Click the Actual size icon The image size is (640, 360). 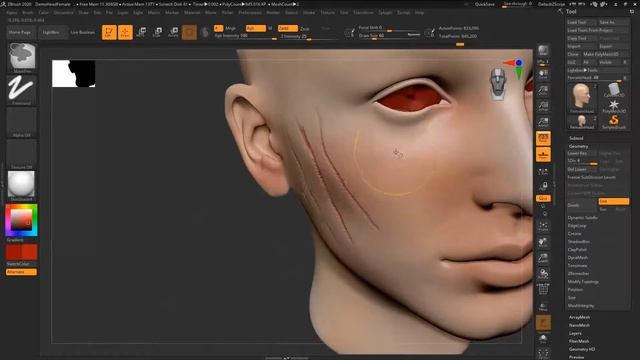tap(543, 106)
